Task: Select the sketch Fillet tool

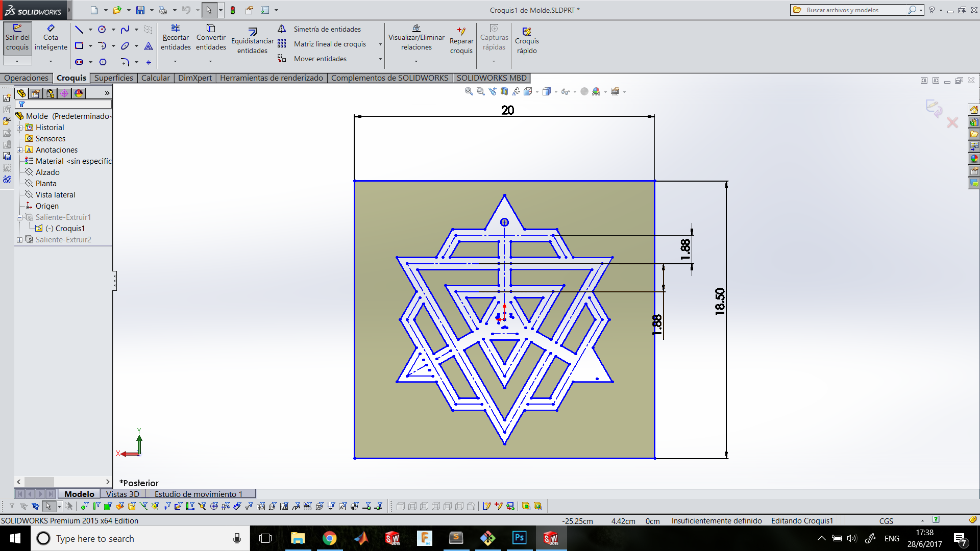Action: coord(125,62)
